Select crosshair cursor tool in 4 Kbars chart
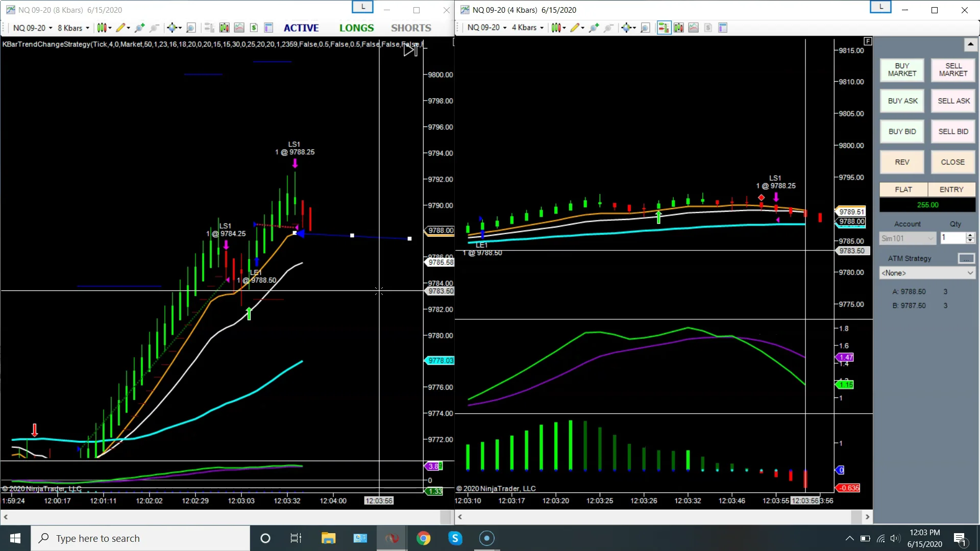Viewport: 980px width, 551px height. click(626, 28)
